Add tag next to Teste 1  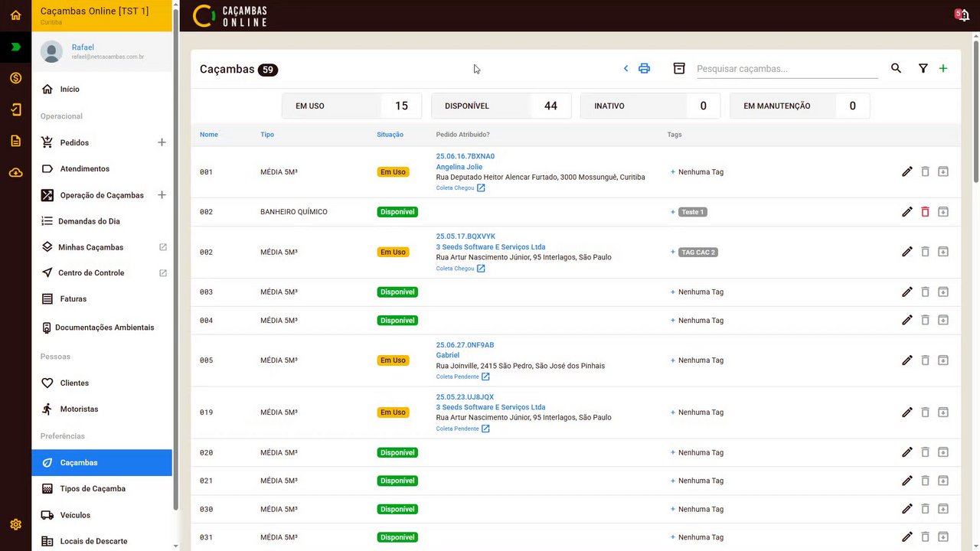[673, 212]
